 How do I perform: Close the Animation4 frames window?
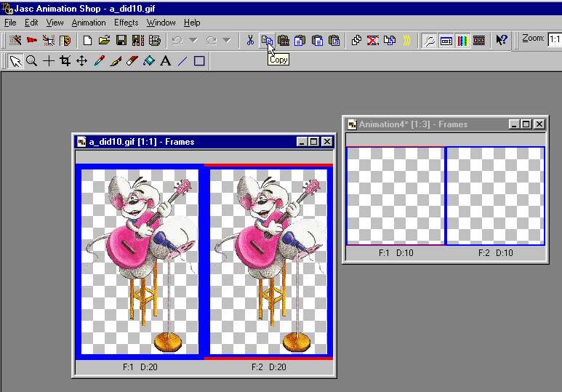[539, 124]
